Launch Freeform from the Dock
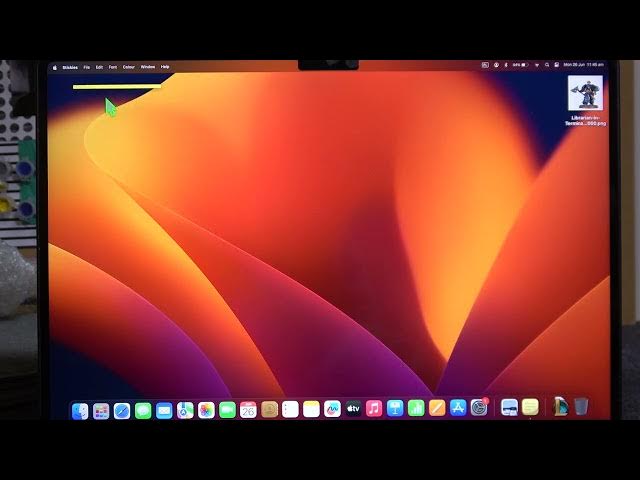The height and width of the screenshot is (480, 640). (x=332, y=409)
